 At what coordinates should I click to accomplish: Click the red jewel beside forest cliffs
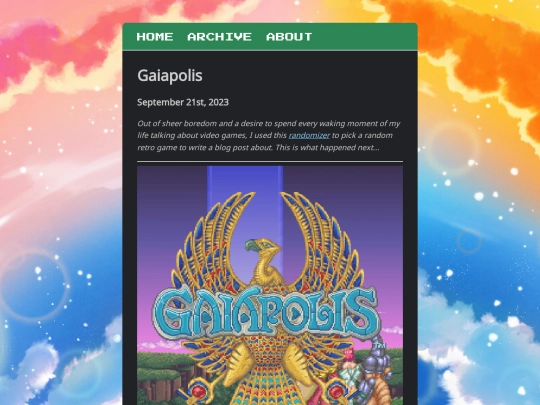(x=198, y=393)
